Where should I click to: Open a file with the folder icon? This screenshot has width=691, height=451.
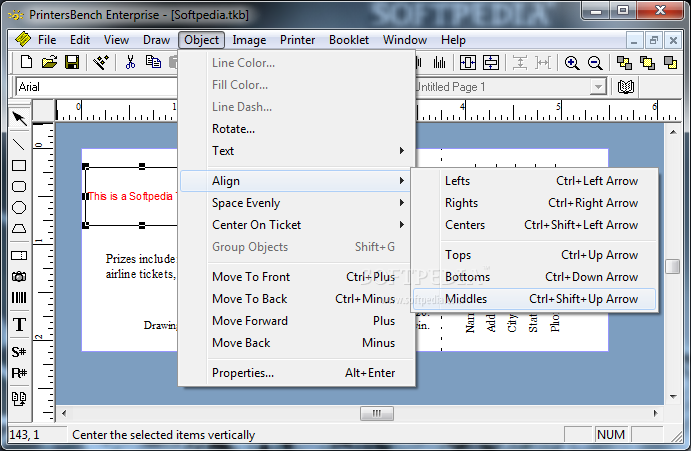pos(49,62)
